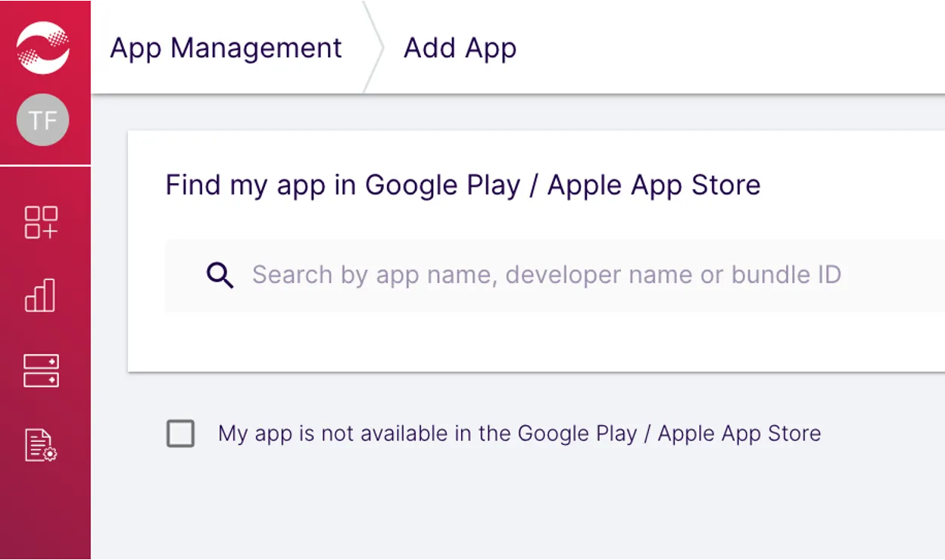Click the 'Add App' breadcrumb item
Screen dimensions: 945x560
[x=460, y=48]
